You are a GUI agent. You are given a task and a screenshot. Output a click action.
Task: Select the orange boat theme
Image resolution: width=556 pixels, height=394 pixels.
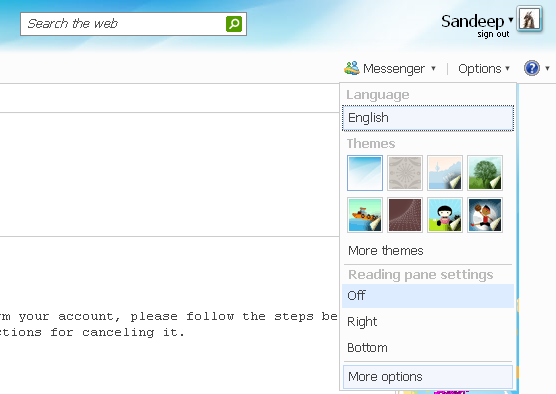pos(365,215)
